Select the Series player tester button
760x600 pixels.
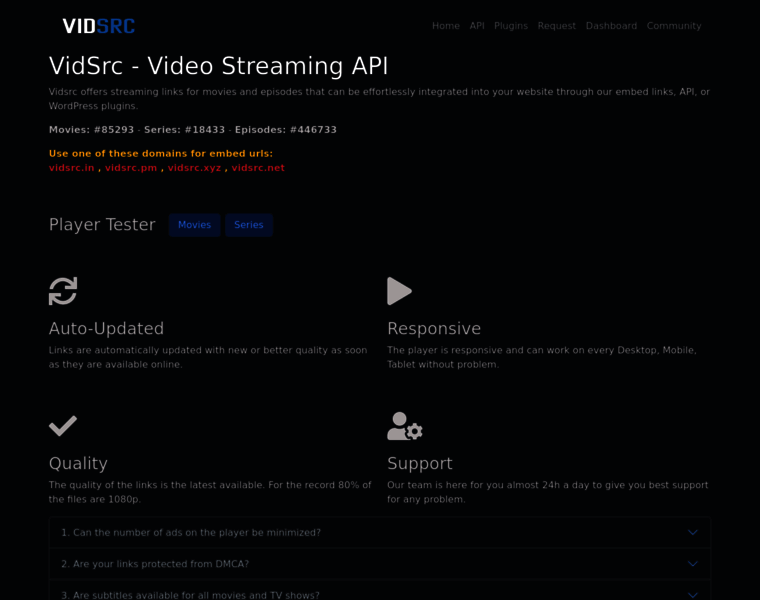pos(249,225)
